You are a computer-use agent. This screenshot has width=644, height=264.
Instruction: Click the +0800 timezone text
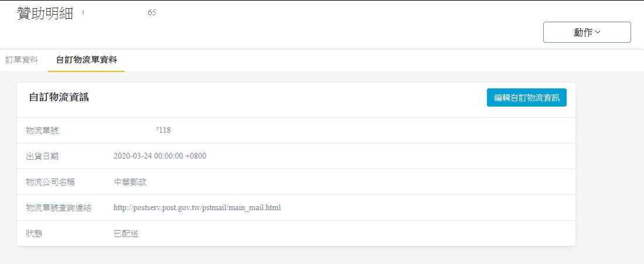196,156
